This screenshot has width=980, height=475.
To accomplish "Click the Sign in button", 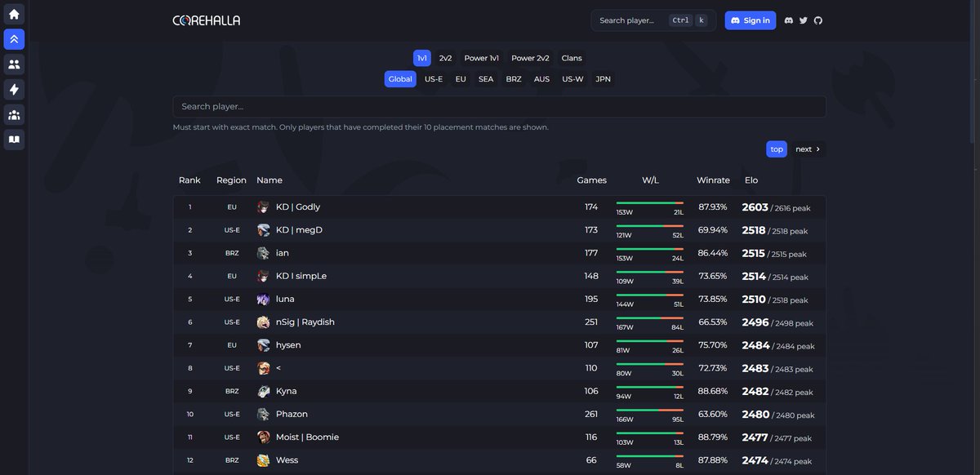I will pos(751,20).
